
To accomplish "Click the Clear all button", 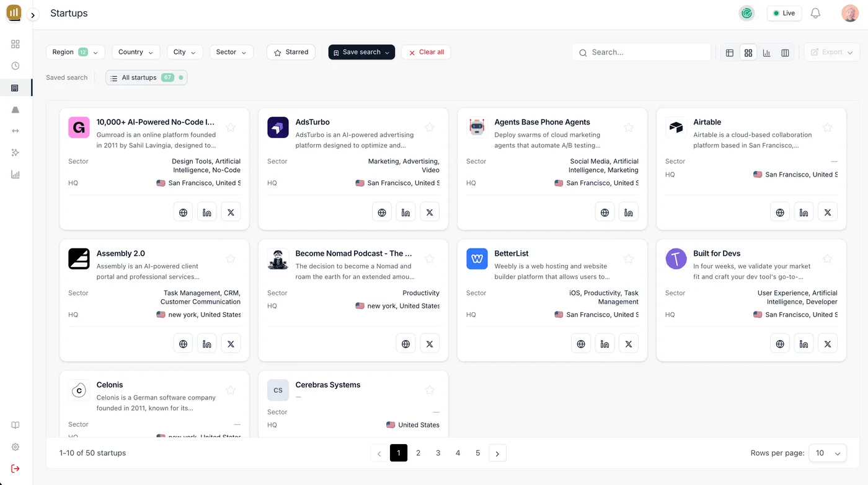I will click(426, 52).
